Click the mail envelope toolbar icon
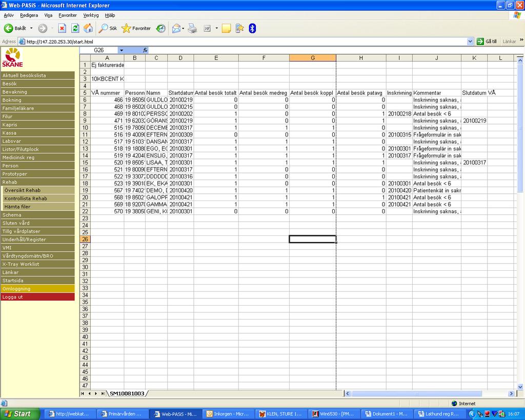The height and width of the screenshot is (420, 525). tap(176, 29)
